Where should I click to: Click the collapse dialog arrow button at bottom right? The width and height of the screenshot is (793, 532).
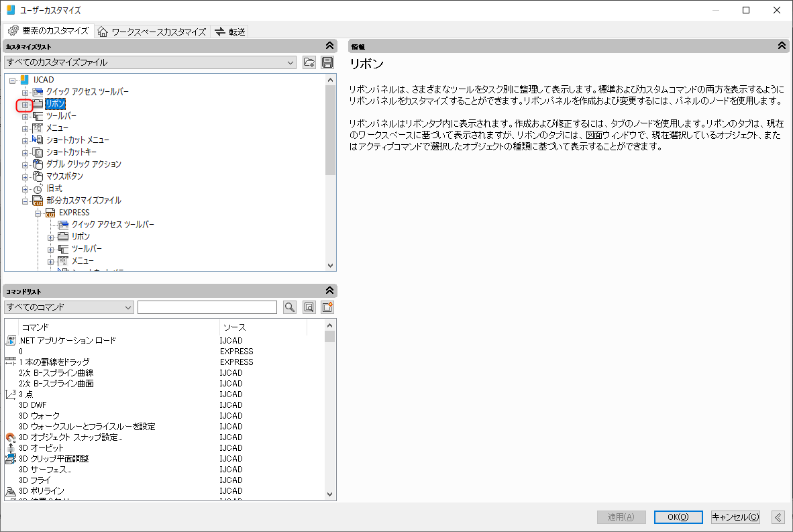tap(778, 517)
